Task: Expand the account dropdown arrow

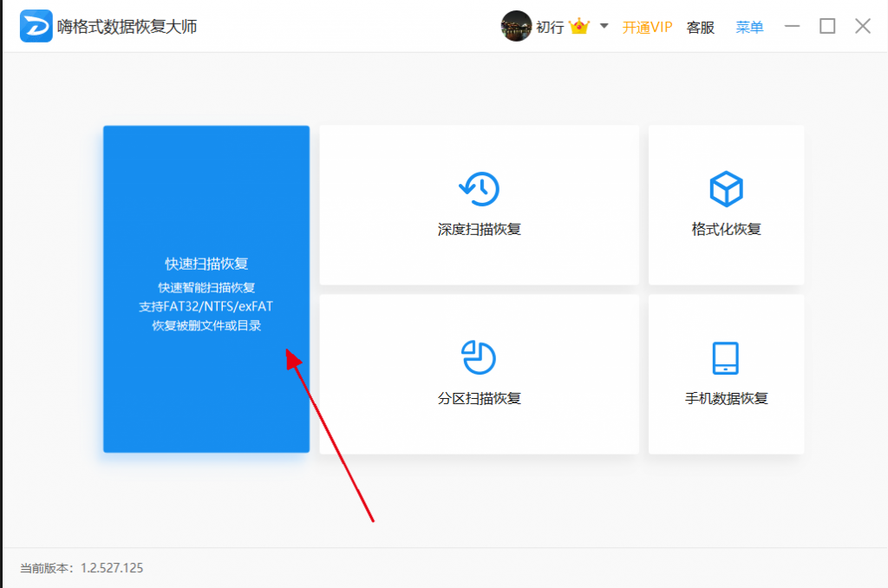Action: coord(604,26)
